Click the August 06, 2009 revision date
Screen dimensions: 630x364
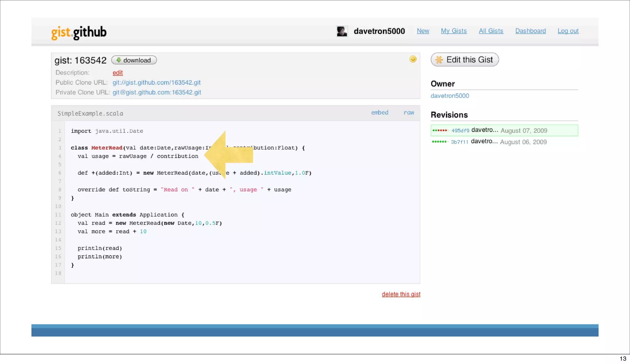coord(523,142)
